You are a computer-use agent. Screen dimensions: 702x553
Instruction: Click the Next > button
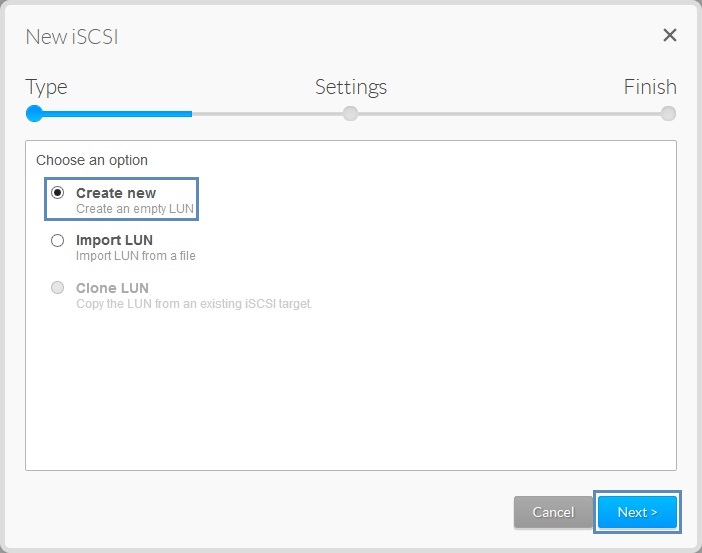coord(637,512)
